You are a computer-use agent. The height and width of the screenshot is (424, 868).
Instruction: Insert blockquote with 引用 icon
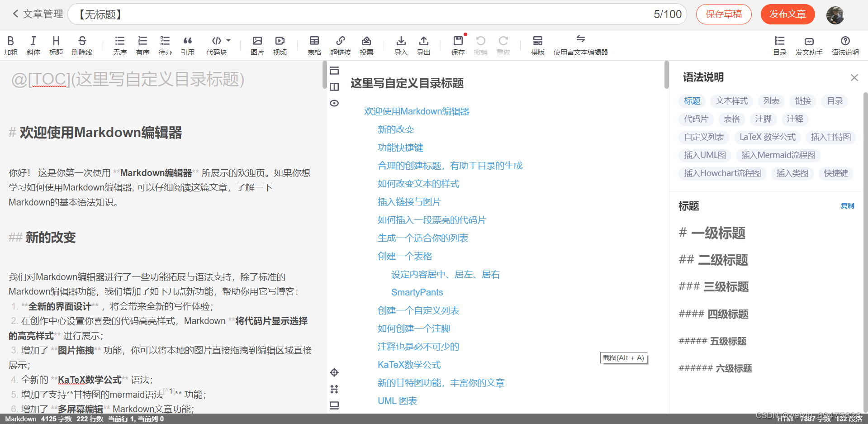(188, 46)
